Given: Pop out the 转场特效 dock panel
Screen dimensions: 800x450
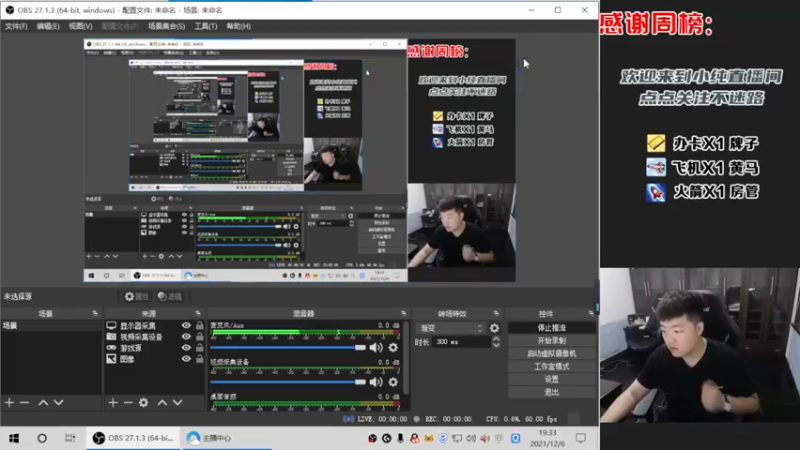Looking at the screenshot, I should pyautogui.click(x=496, y=313).
